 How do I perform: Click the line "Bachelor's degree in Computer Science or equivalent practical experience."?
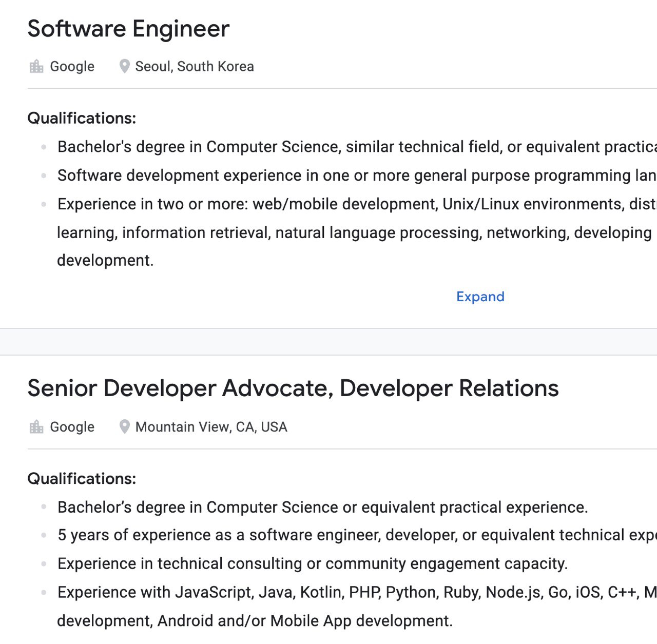pyautogui.click(x=323, y=508)
